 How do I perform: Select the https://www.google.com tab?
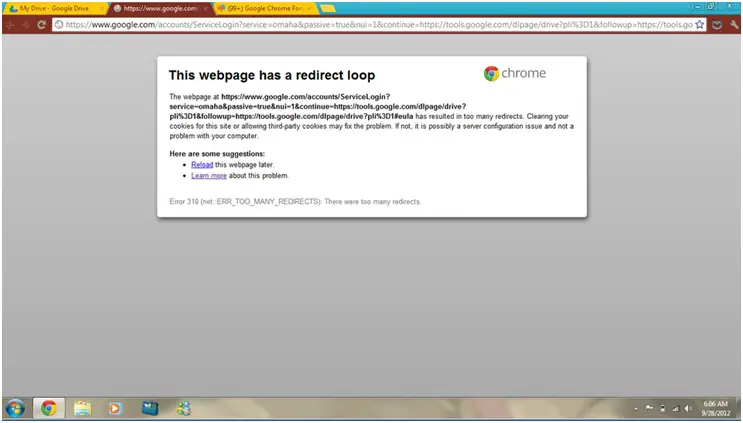(x=160, y=9)
